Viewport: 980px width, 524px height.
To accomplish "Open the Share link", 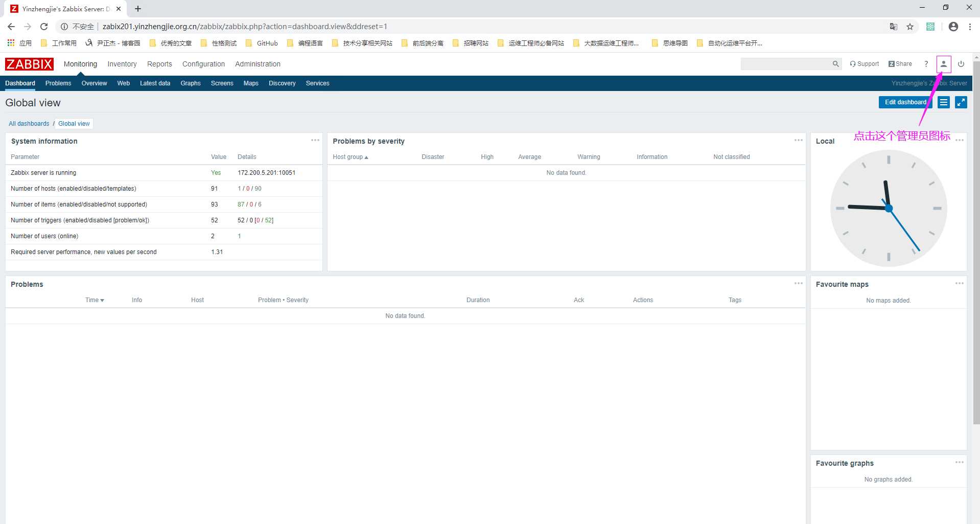I will 900,64.
